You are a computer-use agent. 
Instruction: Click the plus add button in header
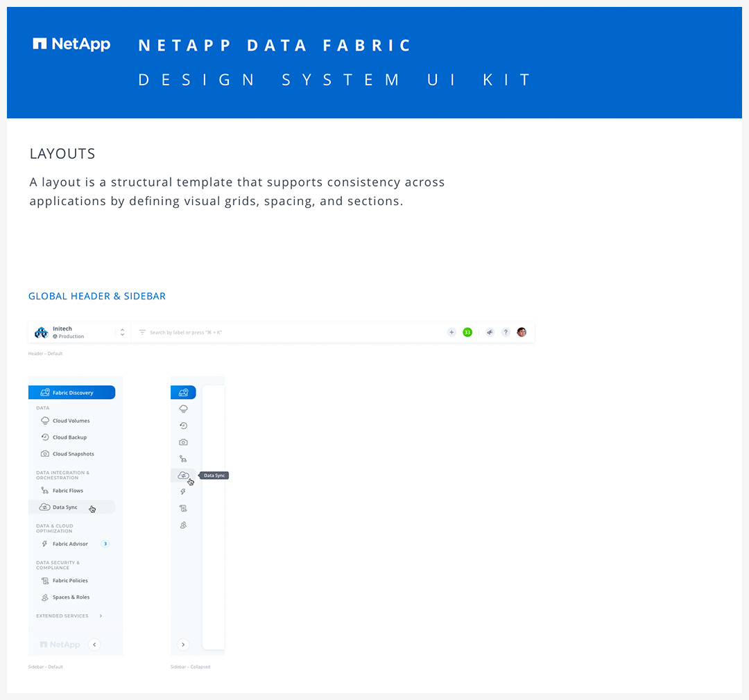[451, 332]
